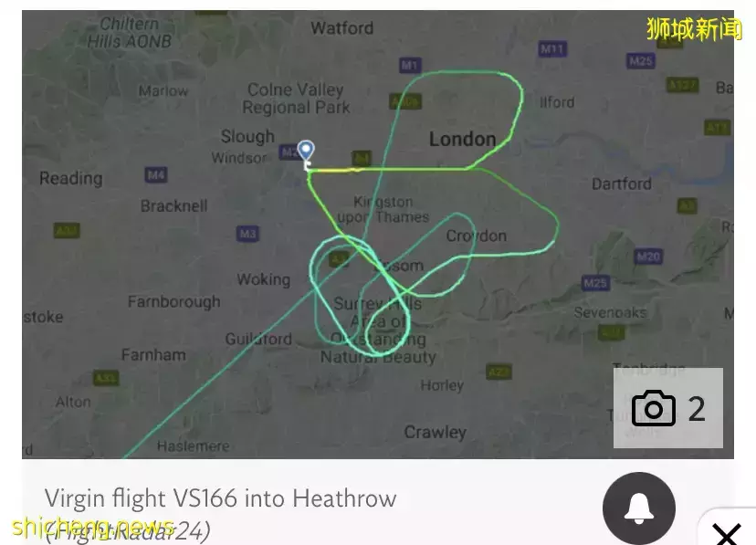Screen dimensions: 756x545
Task: Click the Croydon map label
Action: click(477, 236)
